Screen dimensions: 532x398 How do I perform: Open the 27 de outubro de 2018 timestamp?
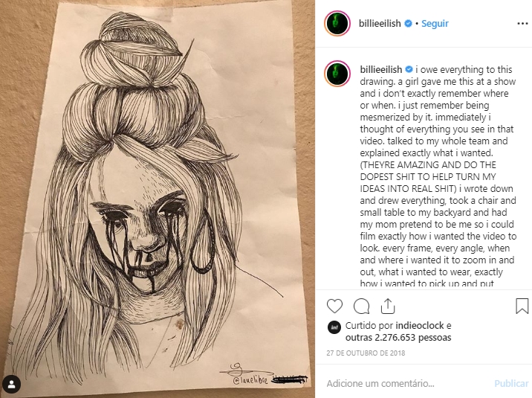(x=366, y=353)
